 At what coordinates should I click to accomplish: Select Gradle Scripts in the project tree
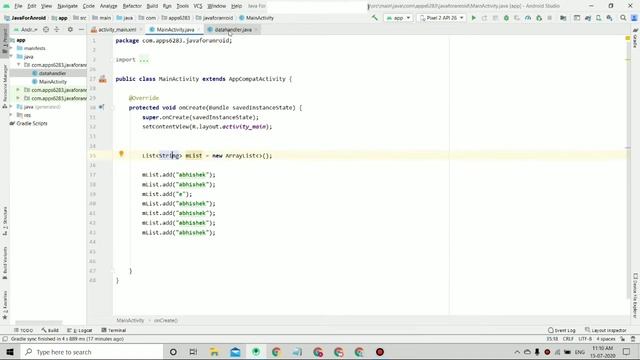tap(32, 123)
